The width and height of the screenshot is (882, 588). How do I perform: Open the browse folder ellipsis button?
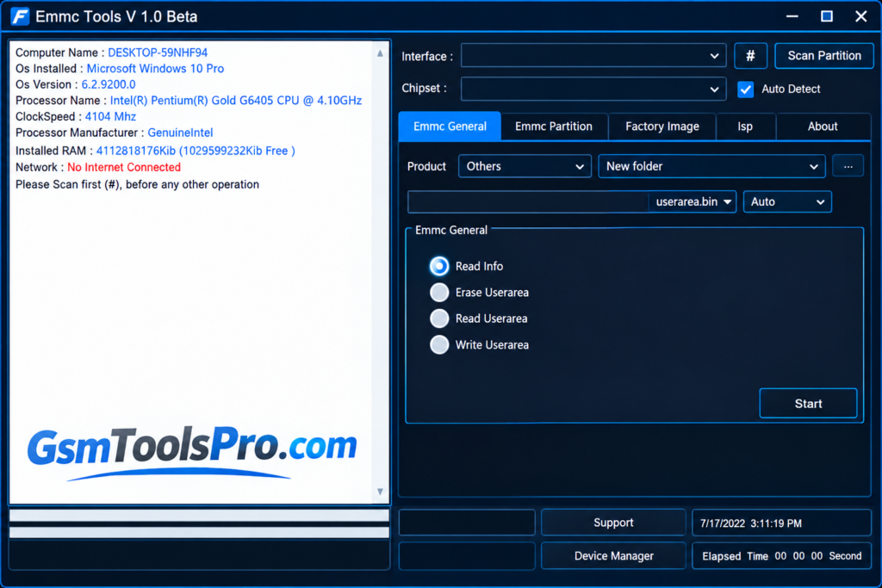pos(848,166)
